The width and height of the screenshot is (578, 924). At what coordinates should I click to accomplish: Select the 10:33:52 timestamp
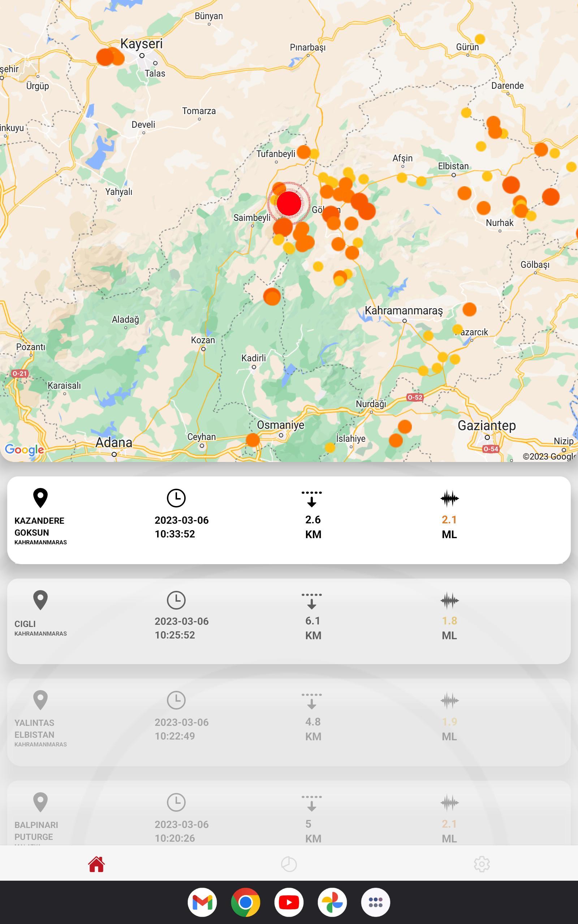175,534
